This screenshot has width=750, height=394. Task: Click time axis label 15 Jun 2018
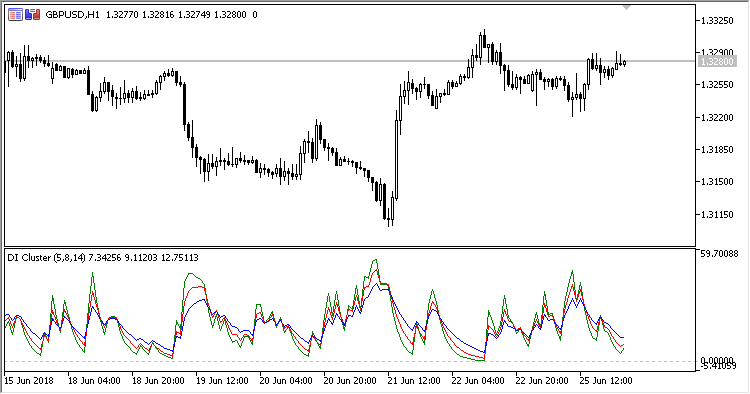click(x=29, y=381)
